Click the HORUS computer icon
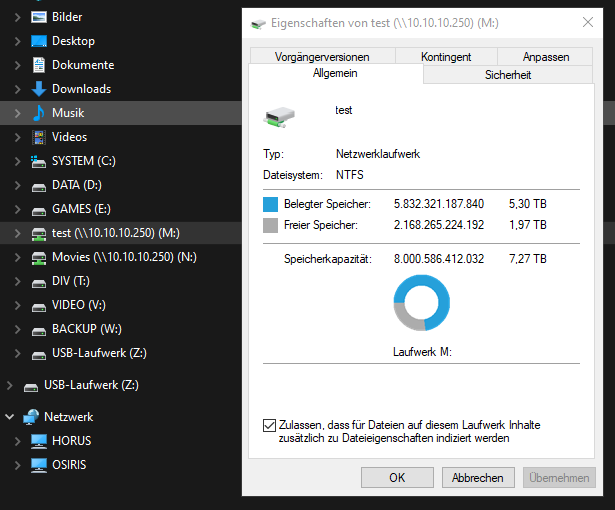This screenshot has width=615, height=510. [39, 441]
